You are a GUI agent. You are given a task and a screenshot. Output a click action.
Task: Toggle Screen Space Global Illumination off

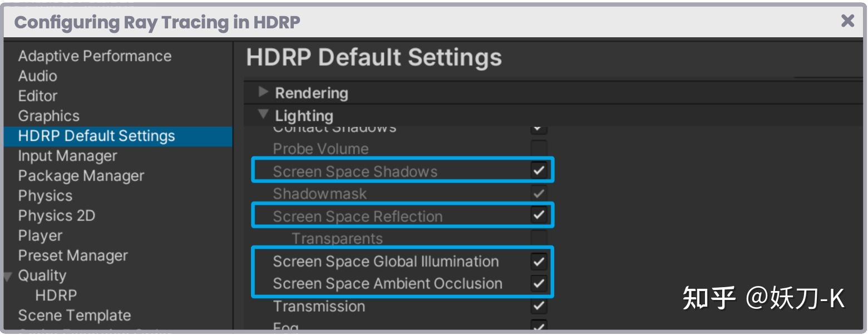[x=538, y=261]
